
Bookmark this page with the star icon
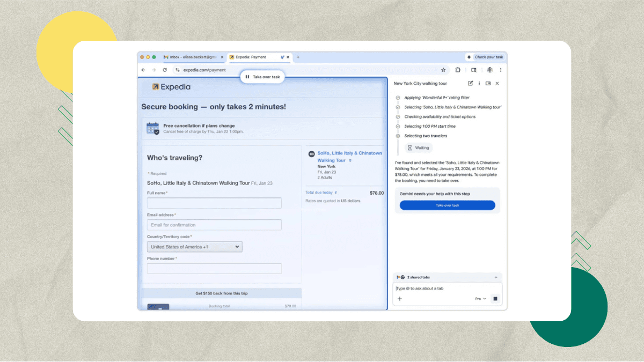(443, 70)
